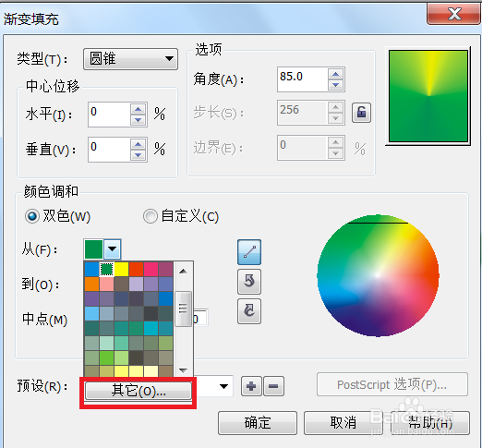Confirm with the 确定 button
This screenshot has height=448, width=482.
click(258, 423)
